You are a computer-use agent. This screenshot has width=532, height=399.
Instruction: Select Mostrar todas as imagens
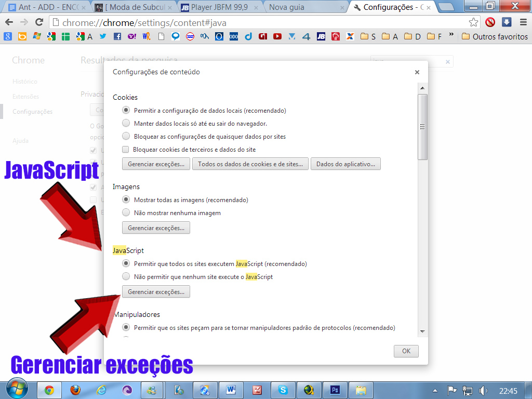coord(126,199)
